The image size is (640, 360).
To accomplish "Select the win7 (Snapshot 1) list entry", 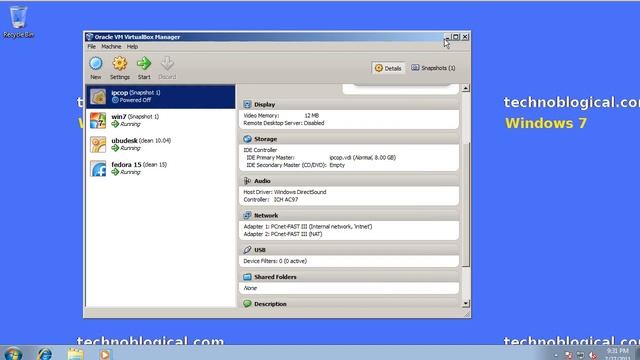I will [160, 120].
